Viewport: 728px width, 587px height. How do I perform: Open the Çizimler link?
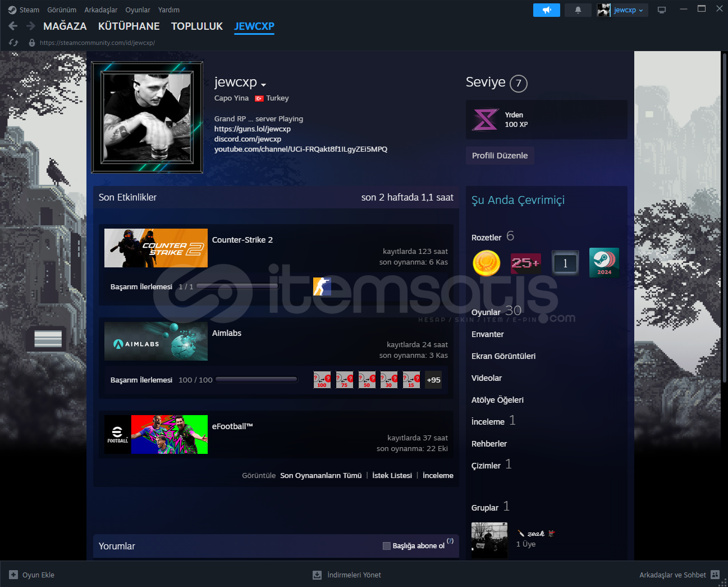tap(486, 466)
